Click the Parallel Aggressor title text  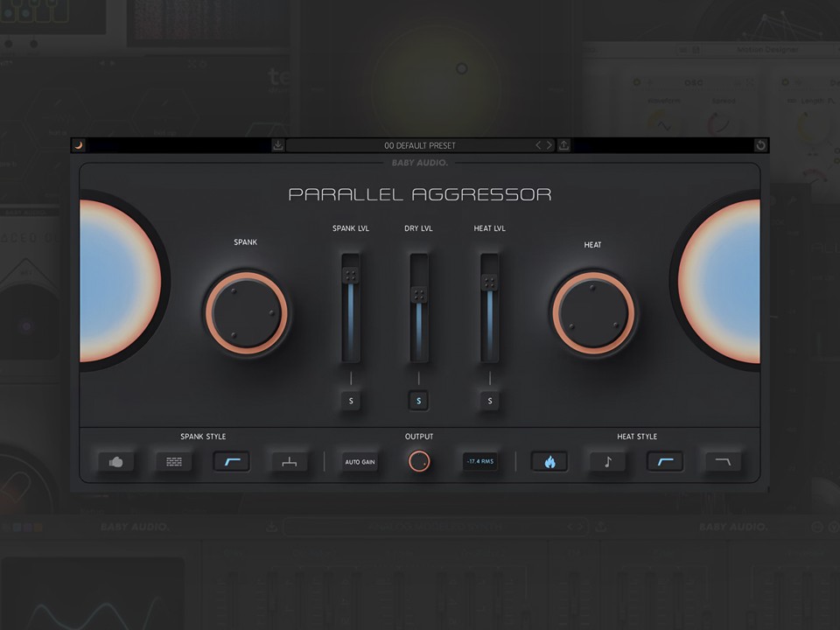(x=420, y=194)
